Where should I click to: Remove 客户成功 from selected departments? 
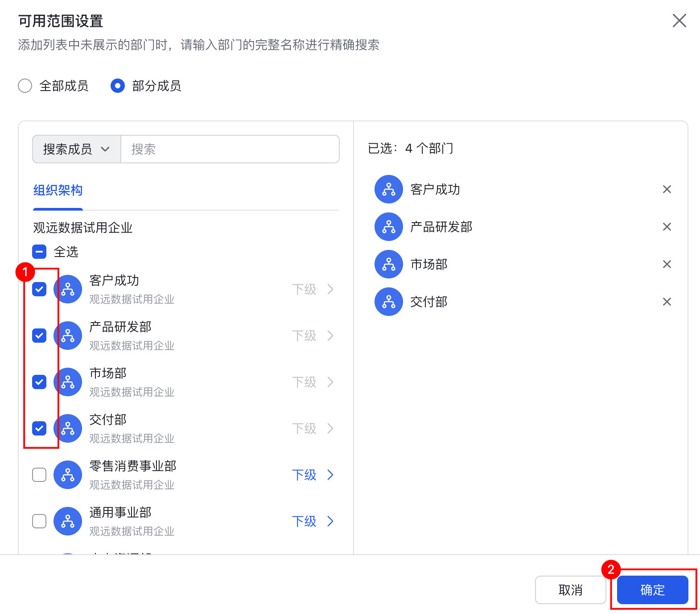(x=667, y=190)
